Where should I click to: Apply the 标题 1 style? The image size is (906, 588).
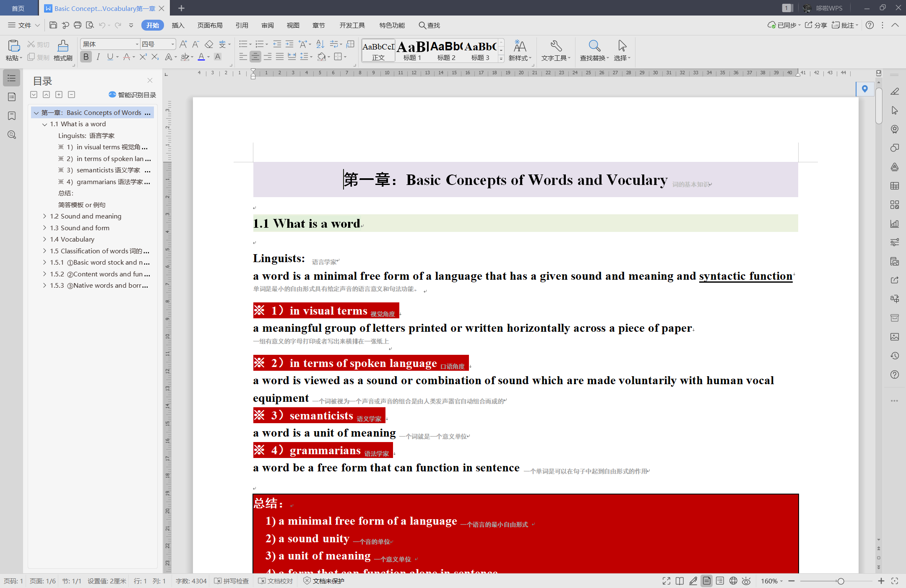[x=412, y=50]
